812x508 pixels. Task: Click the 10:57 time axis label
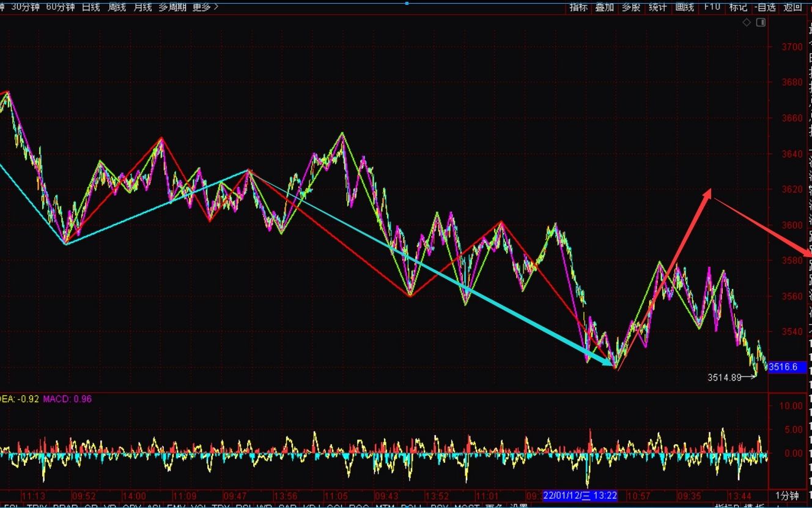pyautogui.click(x=638, y=496)
